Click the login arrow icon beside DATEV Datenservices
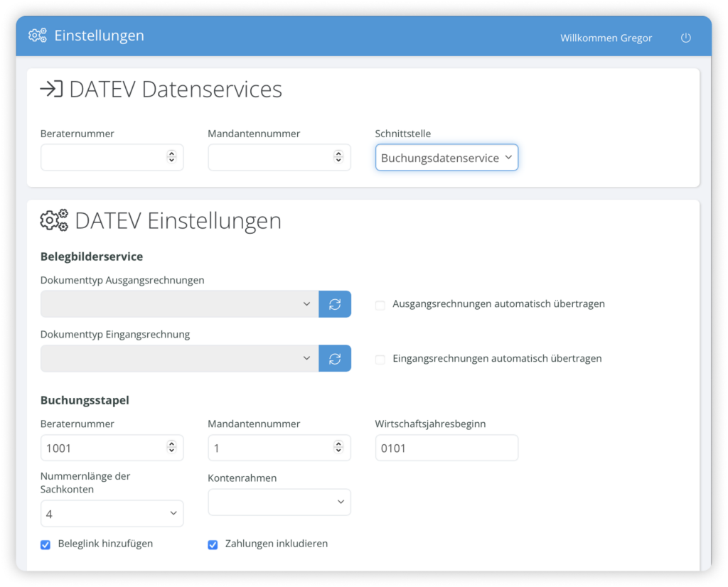The image size is (728, 587). click(50, 89)
